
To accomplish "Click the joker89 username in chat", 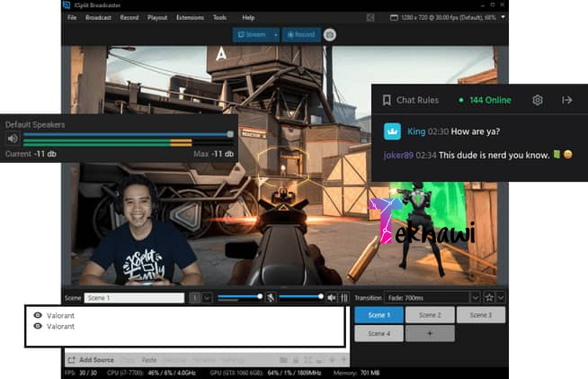I will click(398, 155).
